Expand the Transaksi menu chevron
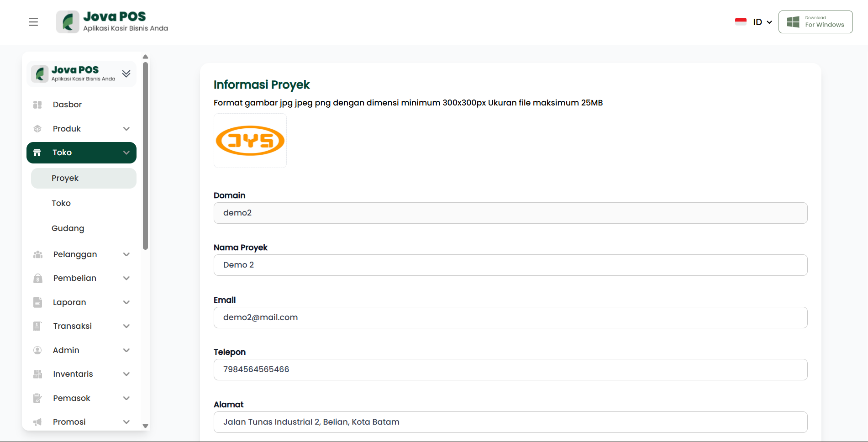The width and height of the screenshot is (868, 442). (126, 326)
